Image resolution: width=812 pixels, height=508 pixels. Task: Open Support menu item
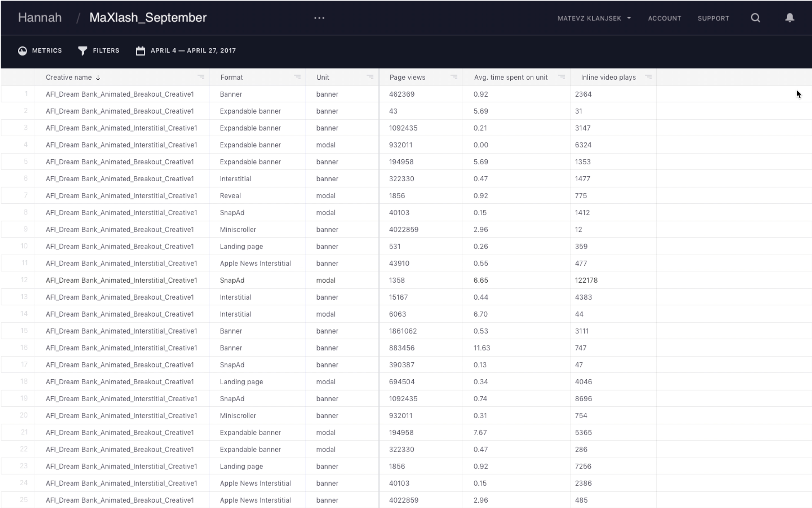coord(713,18)
